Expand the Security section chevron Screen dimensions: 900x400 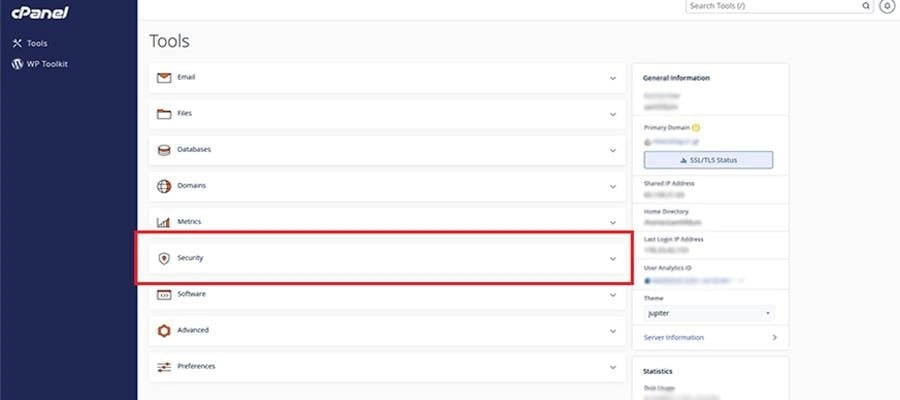pos(613,258)
